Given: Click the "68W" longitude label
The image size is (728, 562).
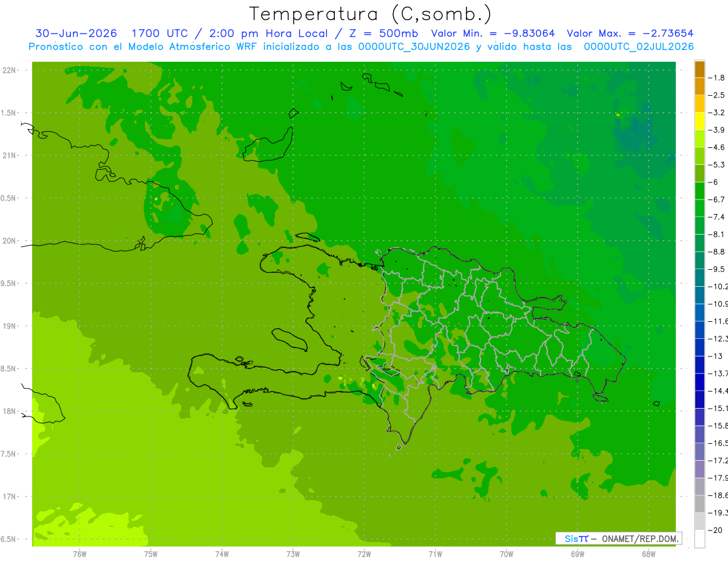Looking at the screenshot, I should pos(648,554).
